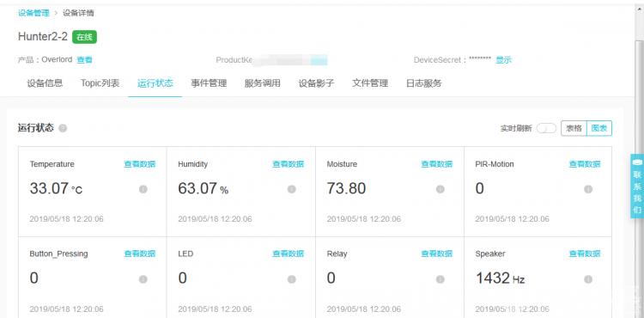Image resolution: width=644 pixels, height=318 pixels.
Task: Click the 在线 online status badge
Action: 85,37
